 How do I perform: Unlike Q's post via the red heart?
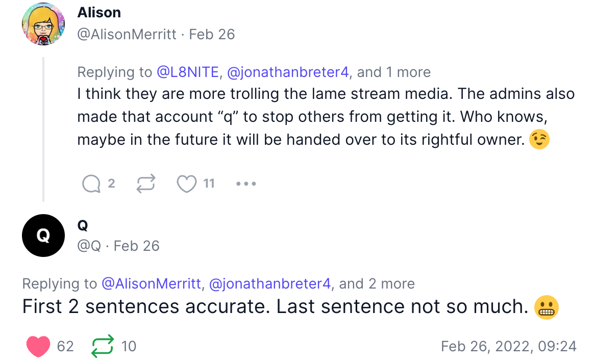[x=38, y=347]
